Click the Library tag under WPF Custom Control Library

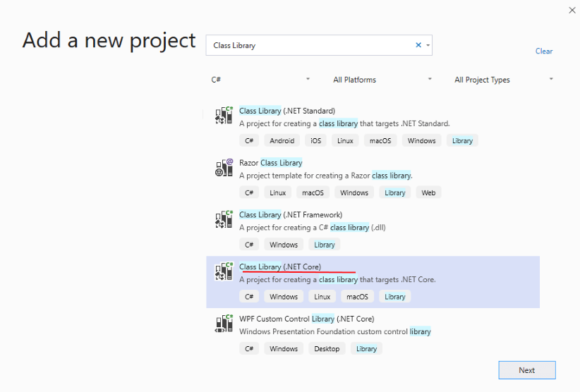tap(367, 349)
